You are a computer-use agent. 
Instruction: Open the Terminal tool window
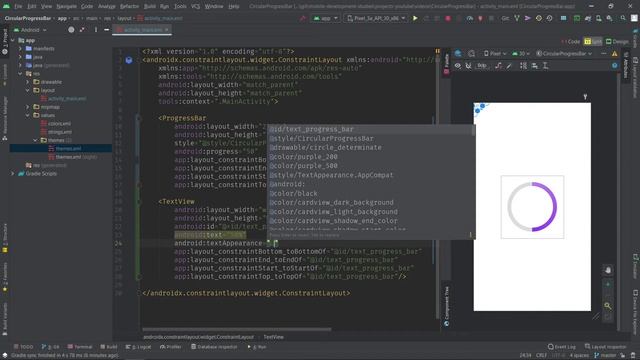(80, 347)
